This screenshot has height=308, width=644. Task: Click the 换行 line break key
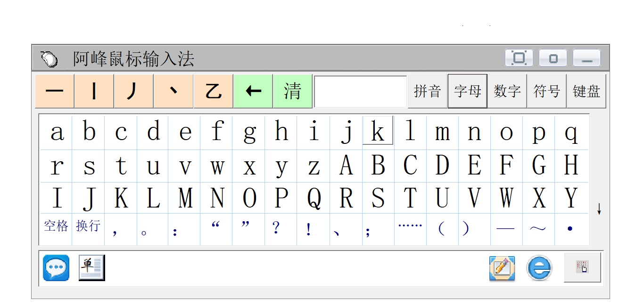click(x=88, y=226)
